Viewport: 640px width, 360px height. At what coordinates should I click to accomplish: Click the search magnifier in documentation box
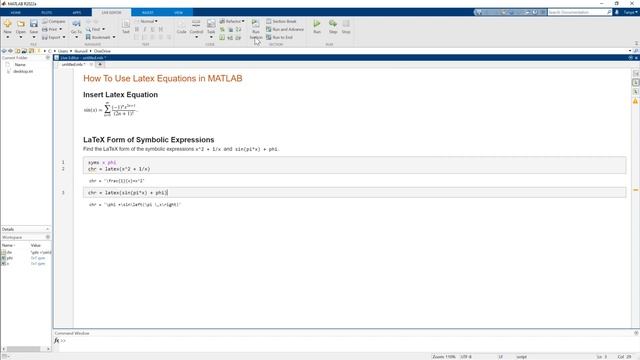click(x=609, y=12)
